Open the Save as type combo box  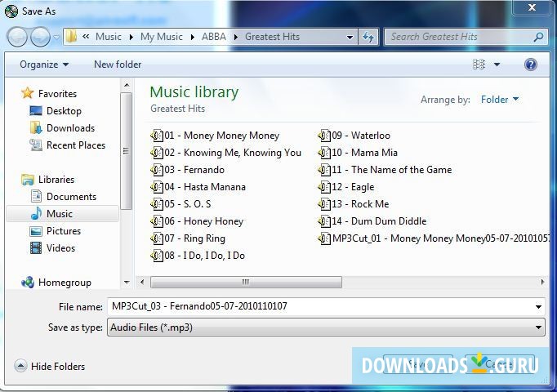[326, 327]
